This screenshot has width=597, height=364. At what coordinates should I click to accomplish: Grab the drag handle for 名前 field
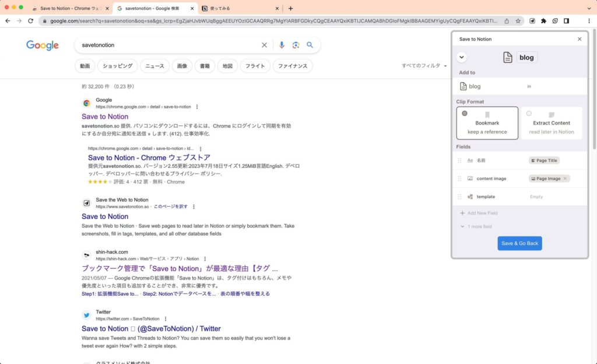click(x=459, y=161)
